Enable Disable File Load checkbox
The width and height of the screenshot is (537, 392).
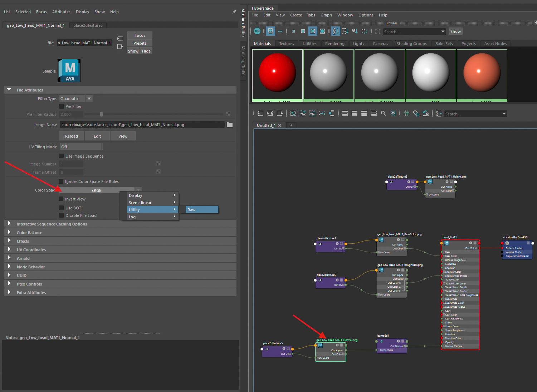pyautogui.click(x=61, y=215)
